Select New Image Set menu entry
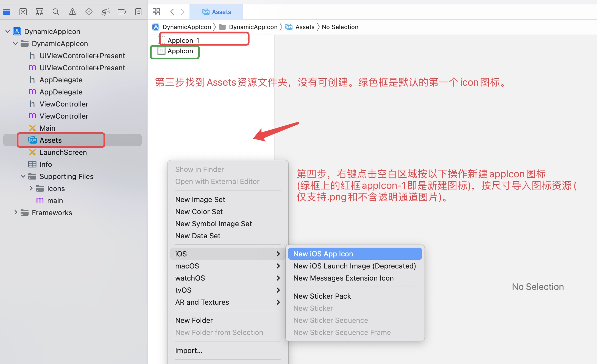597x364 pixels. (x=200, y=200)
